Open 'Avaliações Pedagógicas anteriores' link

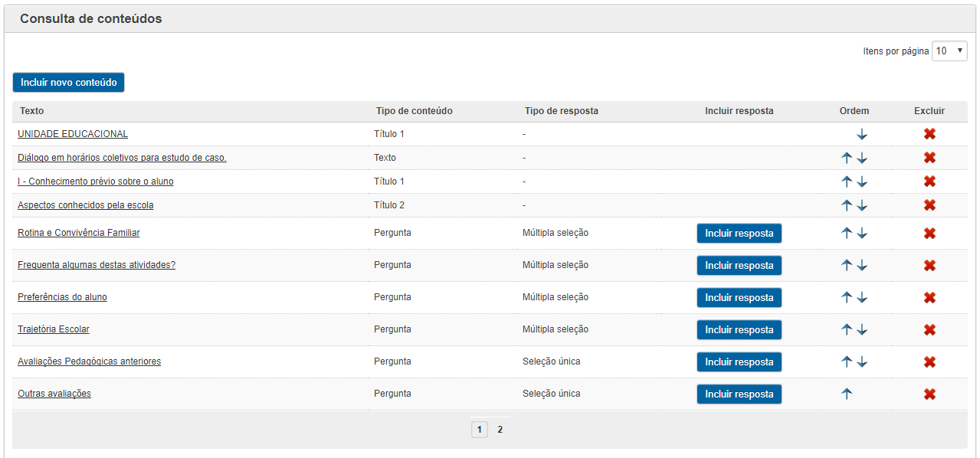pos(90,361)
